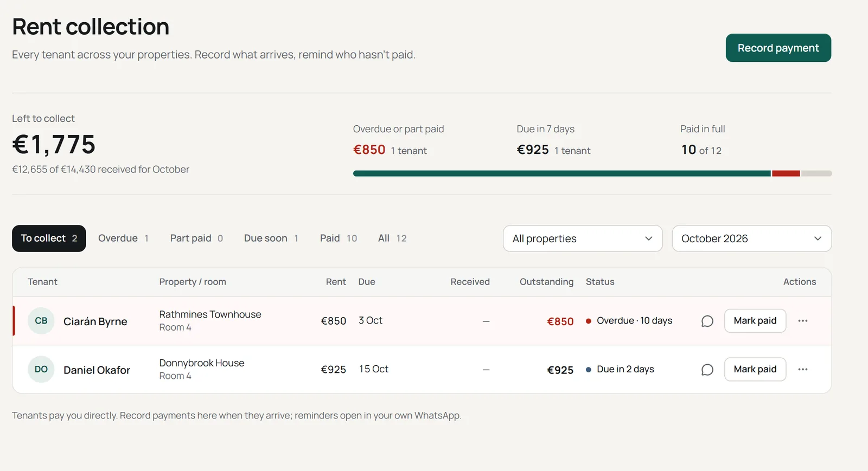Click the Due column header
This screenshot has width=868, height=471.
pos(367,282)
